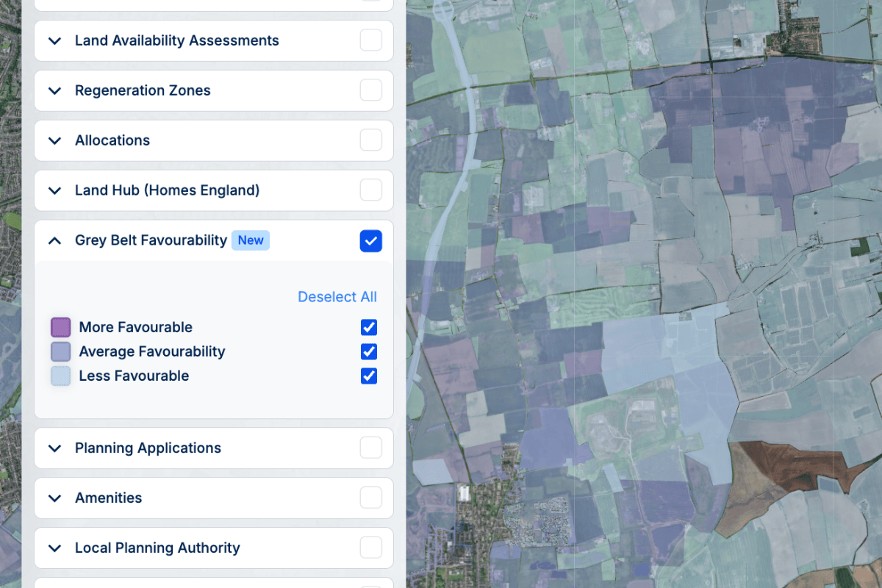Enable the Allocations layer checkbox
Screen dimensions: 882x588
[371, 140]
